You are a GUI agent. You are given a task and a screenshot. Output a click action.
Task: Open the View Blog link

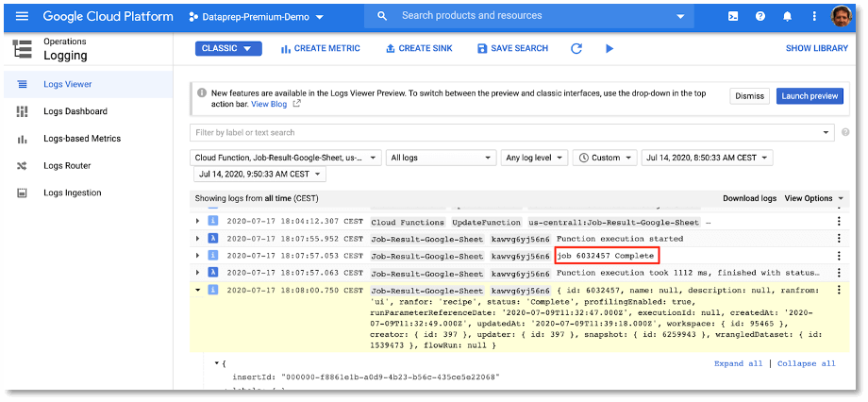269,104
